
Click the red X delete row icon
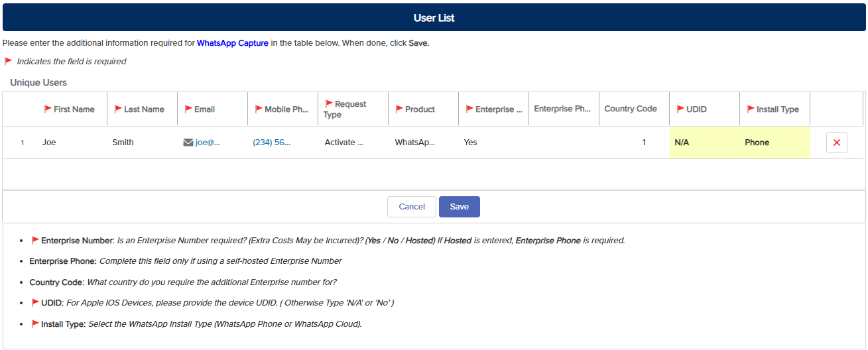coord(836,143)
